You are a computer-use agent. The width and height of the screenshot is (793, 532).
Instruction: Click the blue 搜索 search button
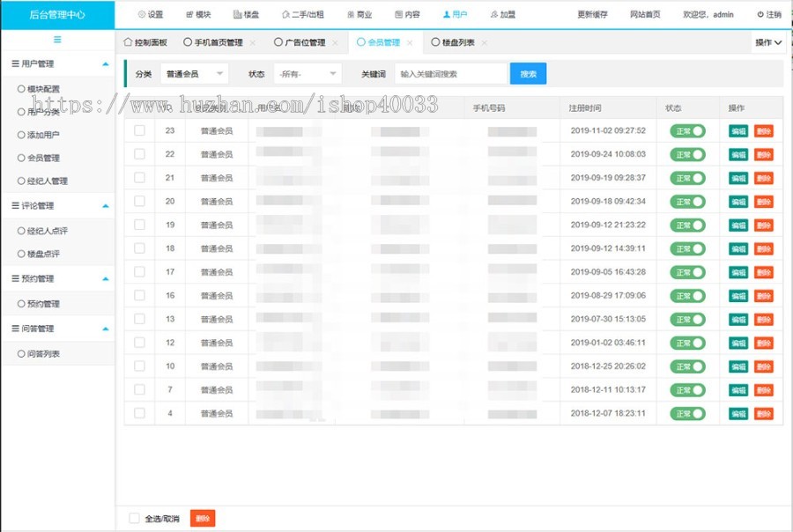point(528,74)
